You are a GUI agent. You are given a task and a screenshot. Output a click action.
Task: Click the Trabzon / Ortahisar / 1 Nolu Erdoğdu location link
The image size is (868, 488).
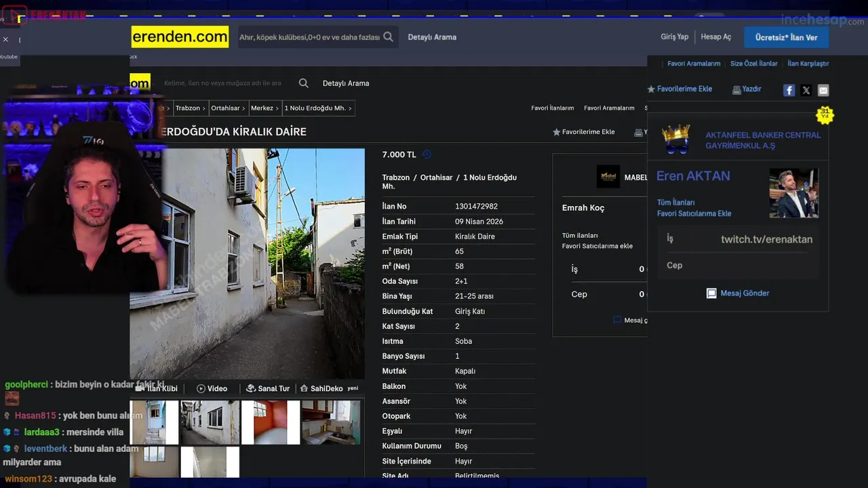[450, 182]
